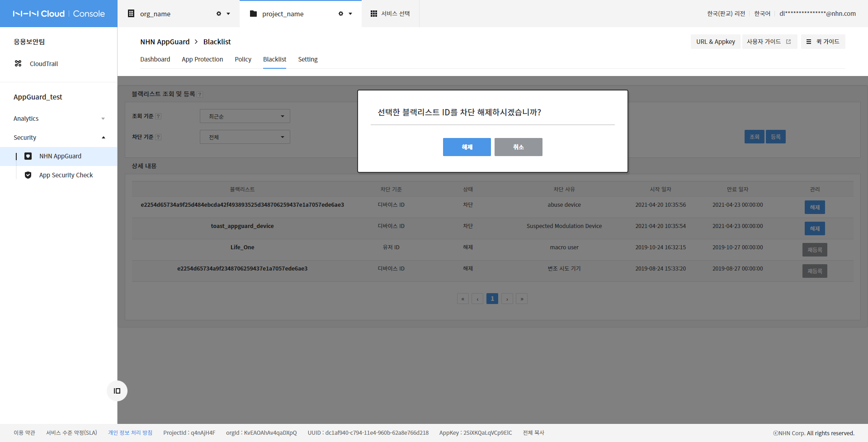
Task: Switch to the App Protection tab
Action: click(x=203, y=59)
